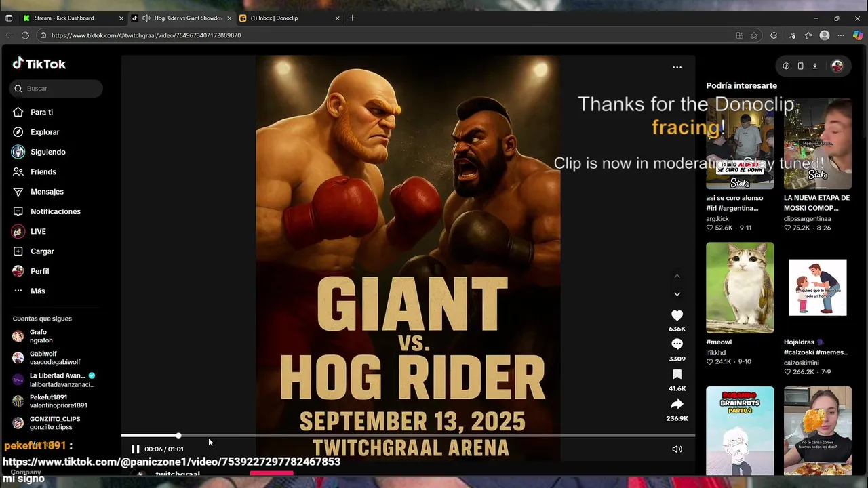This screenshot has width=868, height=488.
Task: Open the Copilot icon in browser toolbar
Action: point(857,35)
